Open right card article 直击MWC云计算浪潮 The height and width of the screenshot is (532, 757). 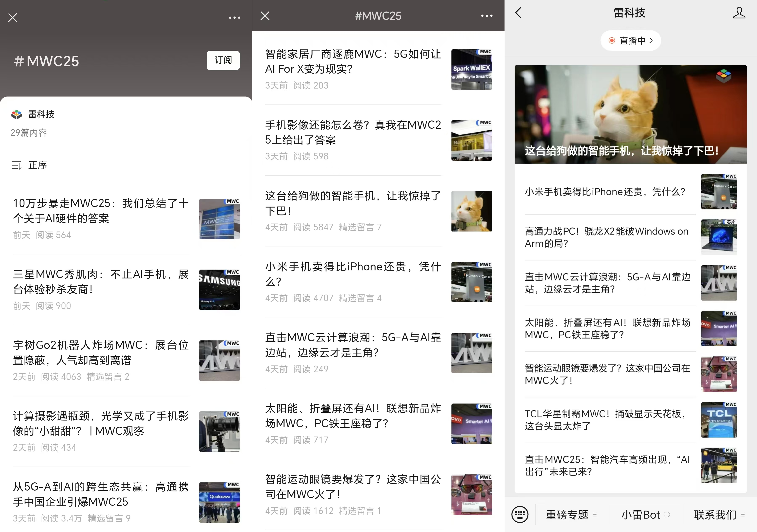point(630,283)
